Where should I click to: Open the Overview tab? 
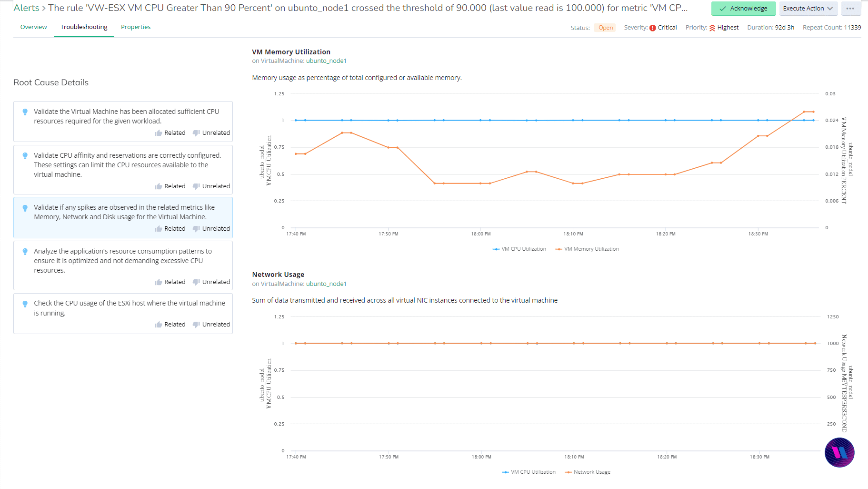click(x=33, y=27)
